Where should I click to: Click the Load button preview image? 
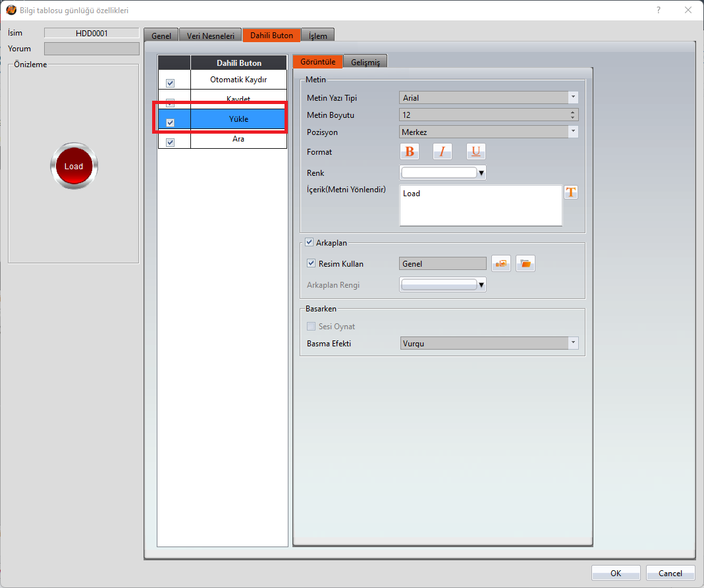(x=74, y=167)
